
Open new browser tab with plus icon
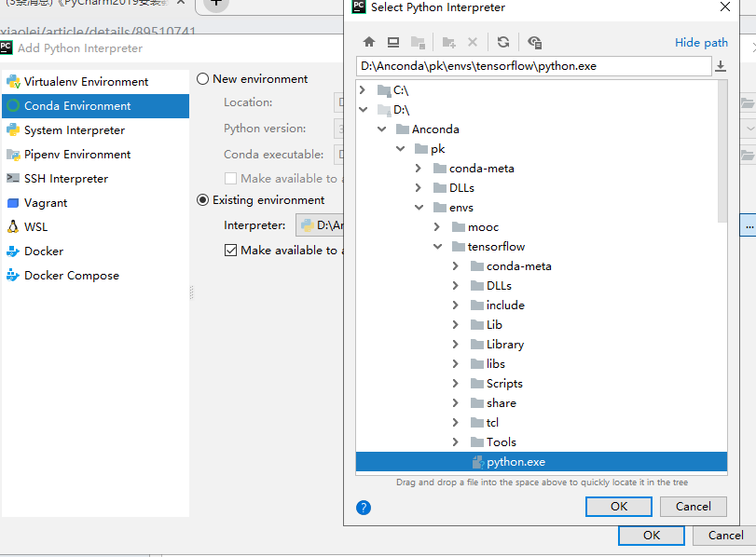216,4
